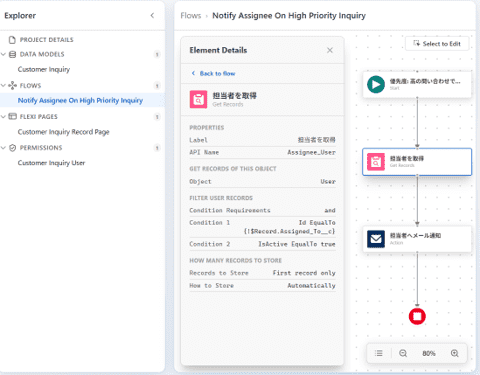The image size is (480, 375).
Task: Select the Get Records node icon on canvas
Action: pos(376,162)
